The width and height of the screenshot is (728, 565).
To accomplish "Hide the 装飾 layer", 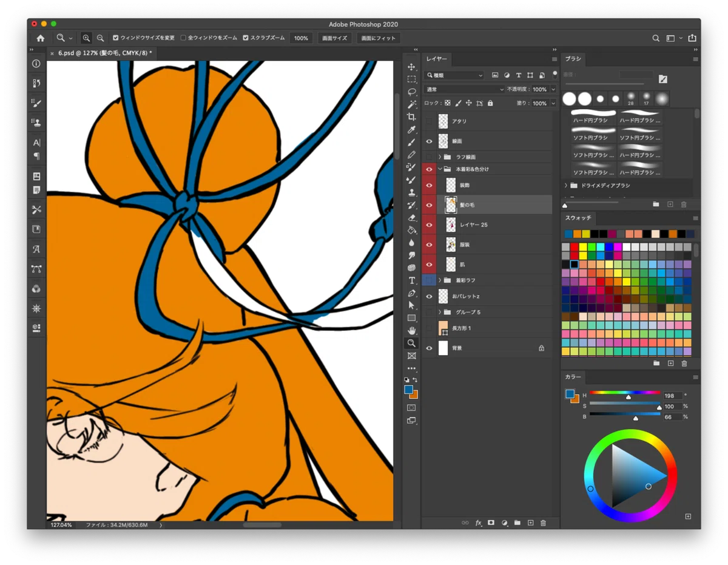I will pyautogui.click(x=429, y=185).
